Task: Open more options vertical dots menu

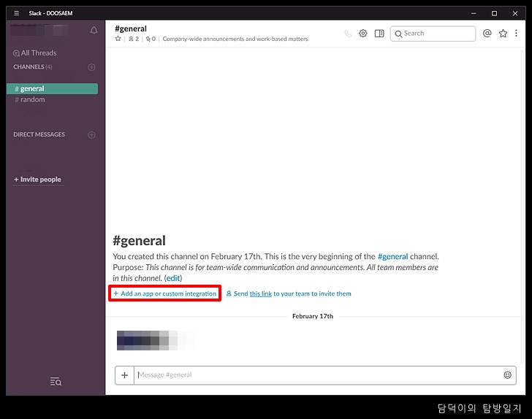Action: pyautogui.click(x=517, y=34)
